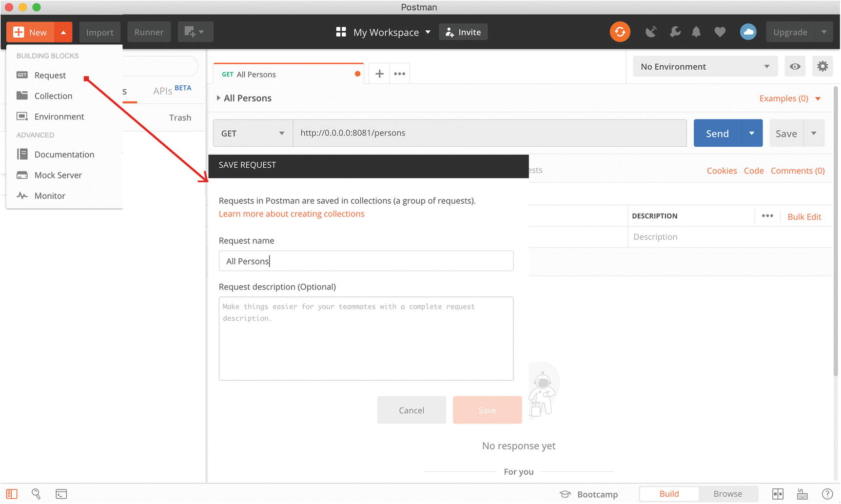Open the interceptor satellite icon

click(x=651, y=32)
